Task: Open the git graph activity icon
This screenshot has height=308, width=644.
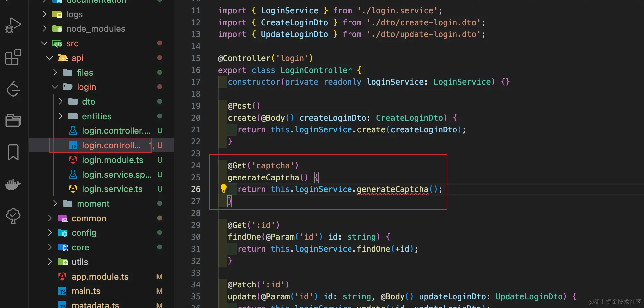Action: [x=13, y=89]
